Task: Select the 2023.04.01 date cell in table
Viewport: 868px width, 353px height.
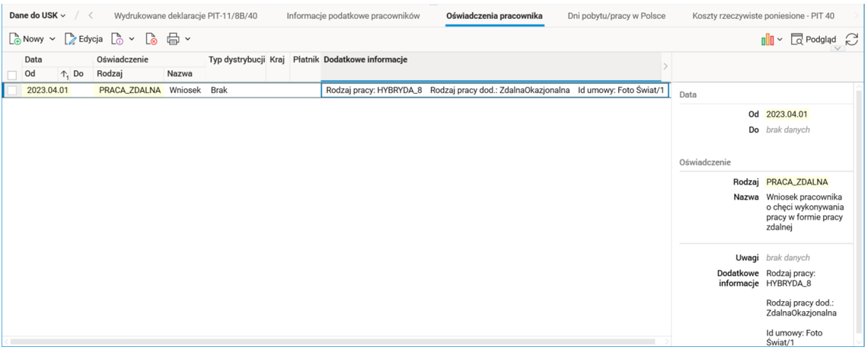Action: [x=47, y=90]
